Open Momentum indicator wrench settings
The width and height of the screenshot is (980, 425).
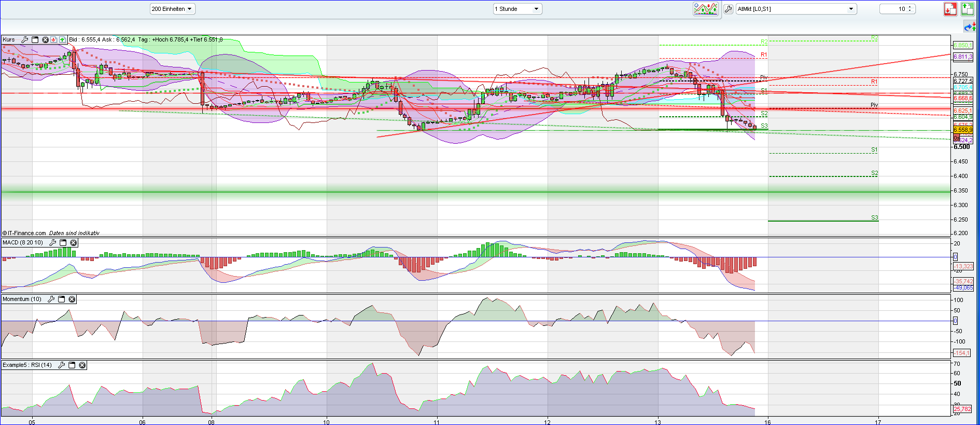coord(51,299)
